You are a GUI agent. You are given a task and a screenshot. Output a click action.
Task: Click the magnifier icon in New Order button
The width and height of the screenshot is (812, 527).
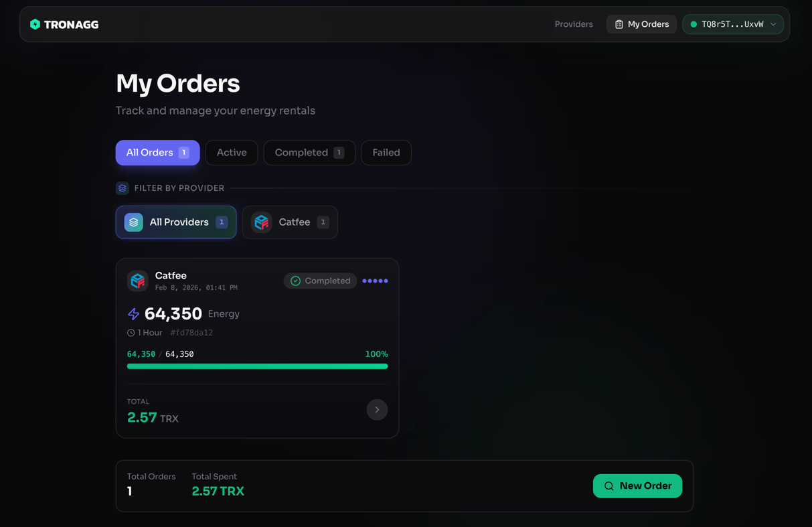tap(608, 485)
